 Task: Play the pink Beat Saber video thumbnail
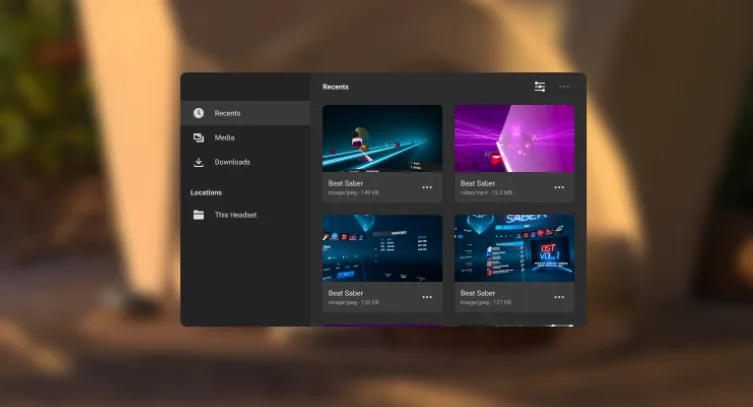click(x=514, y=139)
